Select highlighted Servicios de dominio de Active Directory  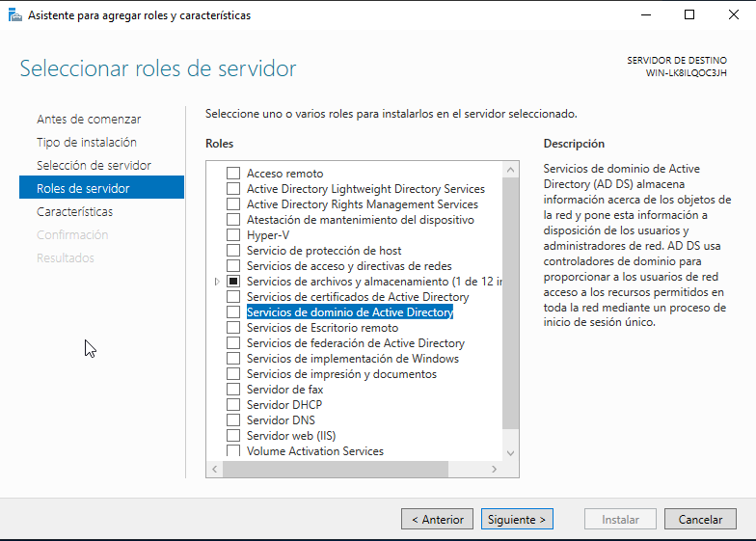(350, 312)
